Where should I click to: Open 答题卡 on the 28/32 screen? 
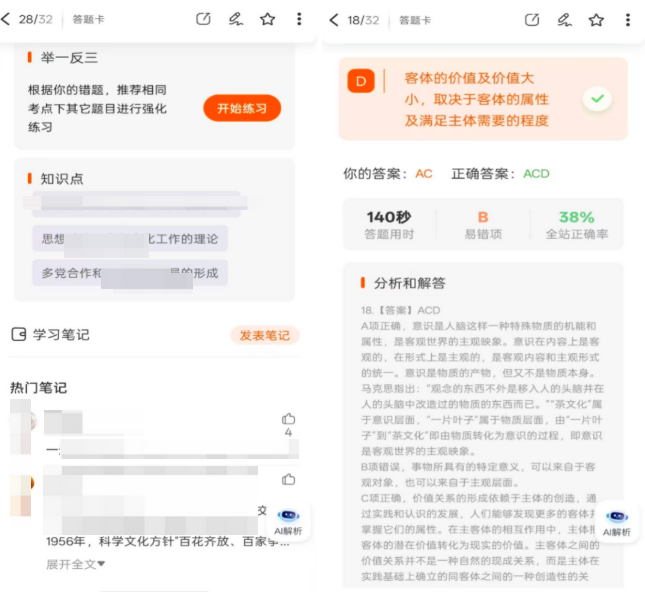coord(88,19)
